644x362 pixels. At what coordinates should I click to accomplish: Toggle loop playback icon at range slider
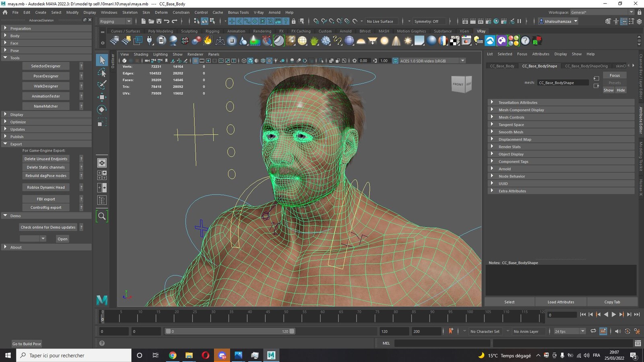tap(593, 331)
